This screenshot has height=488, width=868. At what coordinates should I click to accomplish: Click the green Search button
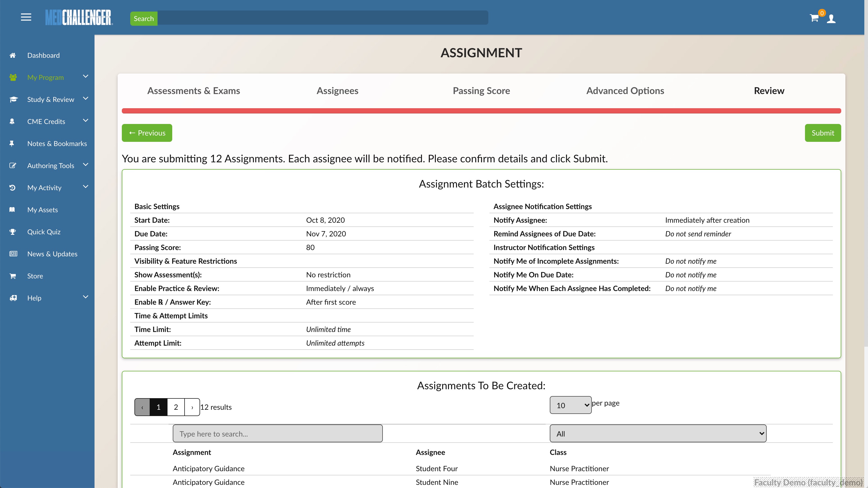pos(144,19)
